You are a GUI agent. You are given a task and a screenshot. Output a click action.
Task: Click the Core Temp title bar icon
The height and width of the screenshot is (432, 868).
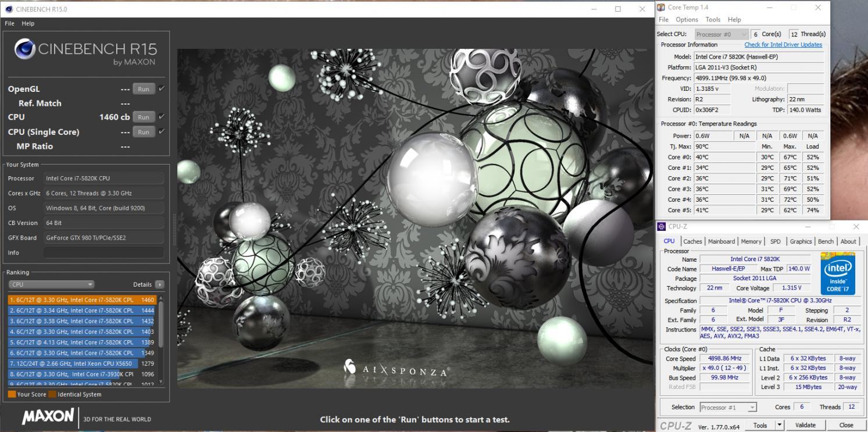(x=661, y=8)
